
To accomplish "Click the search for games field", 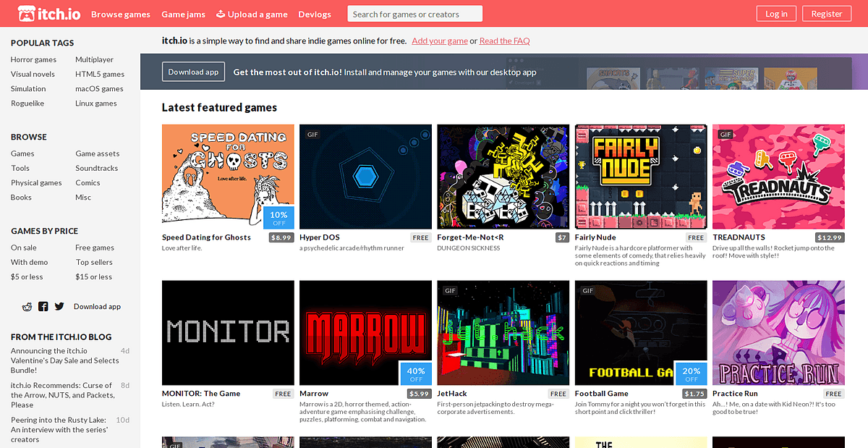I will (414, 13).
